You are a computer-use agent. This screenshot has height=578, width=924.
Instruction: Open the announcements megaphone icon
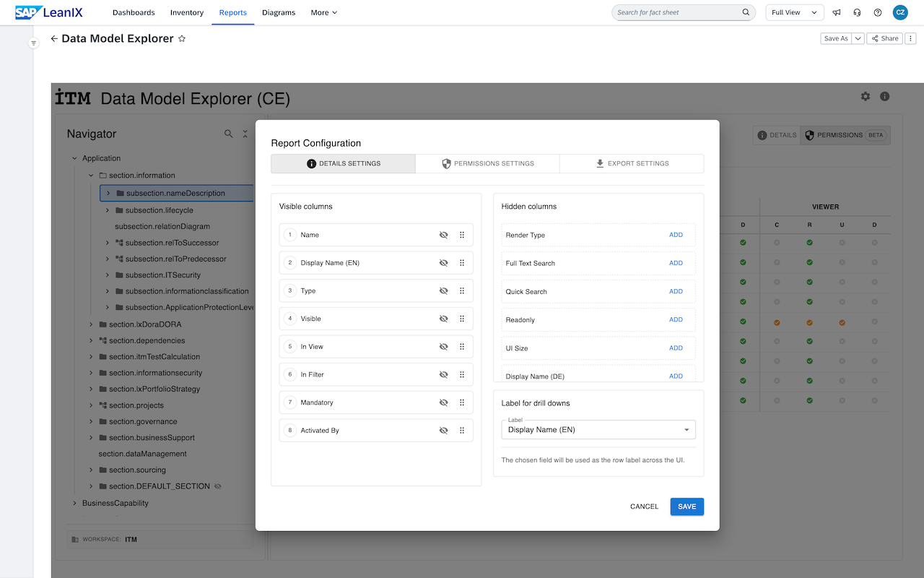[837, 12]
